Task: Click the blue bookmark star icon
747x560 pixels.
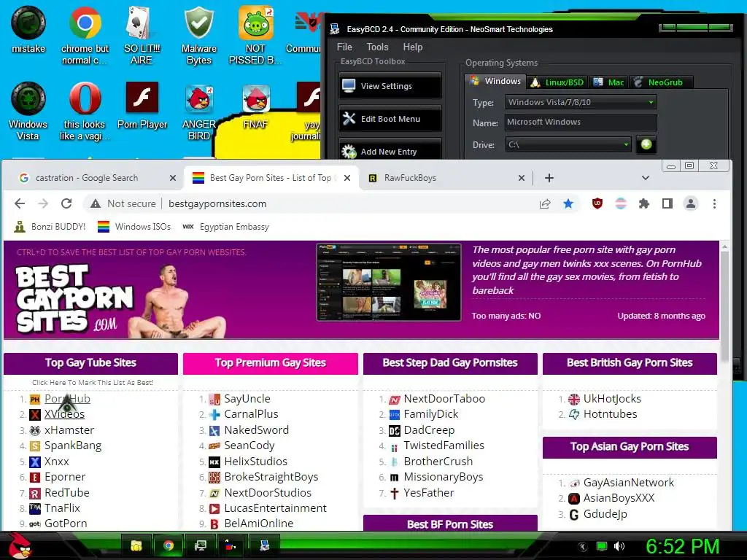Action: [x=568, y=204]
